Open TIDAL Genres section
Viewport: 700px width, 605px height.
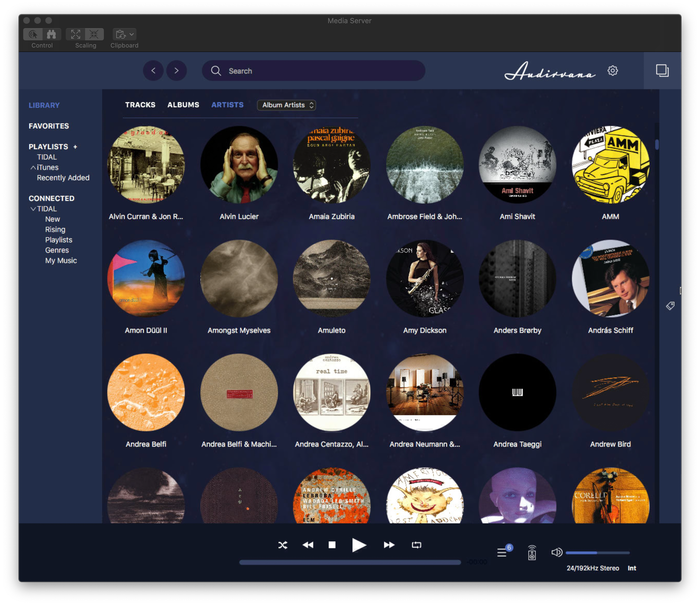(x=57, y=250)
